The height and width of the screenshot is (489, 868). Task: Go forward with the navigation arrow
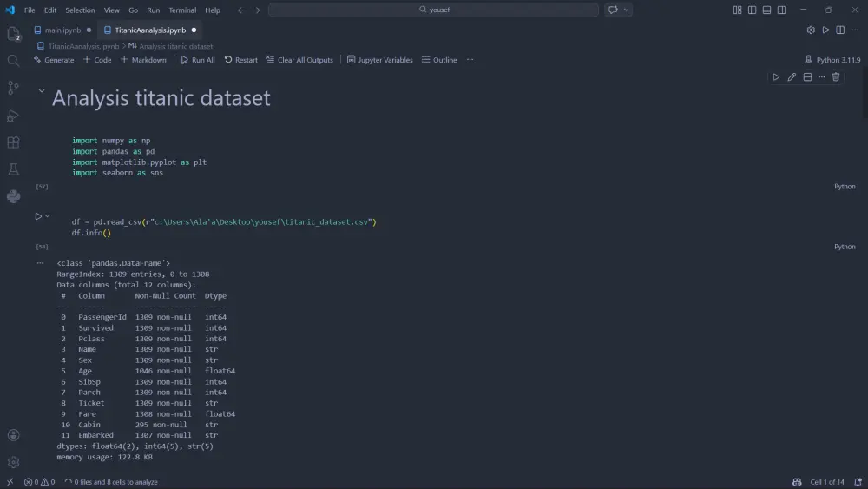(x=256, y=10)
